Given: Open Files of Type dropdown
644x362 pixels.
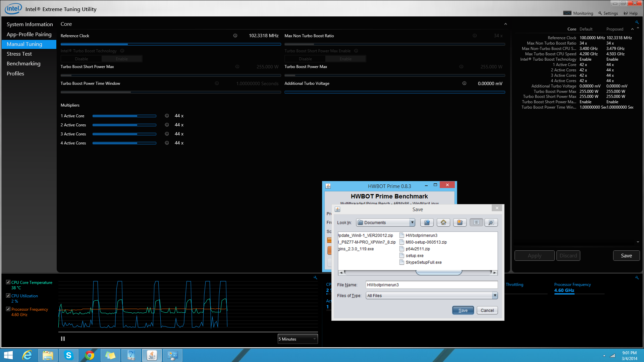Looking at the screenshot, I should tap(432, 296).
